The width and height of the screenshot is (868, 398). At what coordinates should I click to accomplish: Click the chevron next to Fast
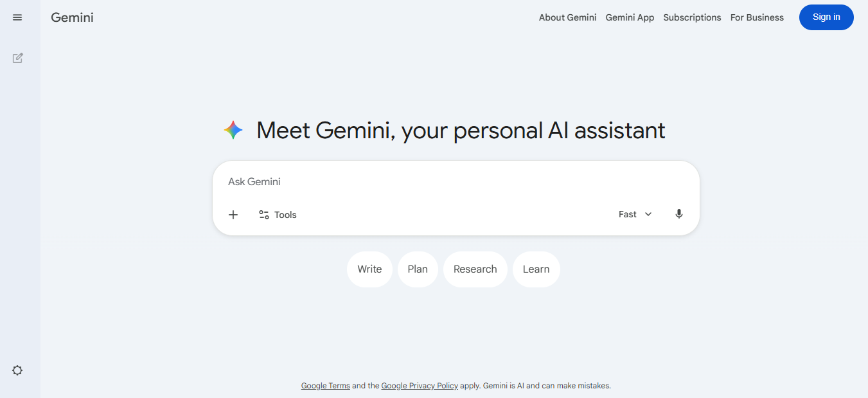click(648, 214)
